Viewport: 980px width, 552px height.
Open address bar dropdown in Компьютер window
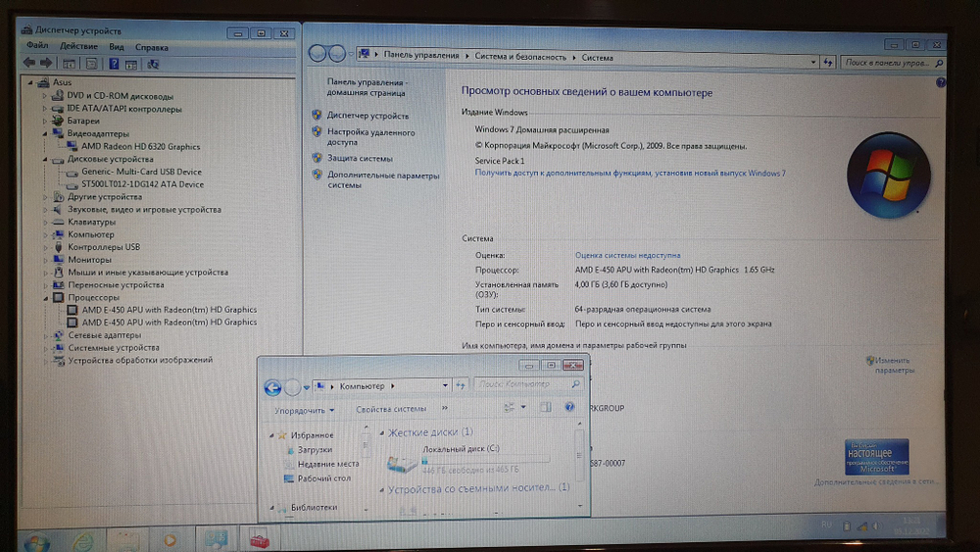(445, 385)
